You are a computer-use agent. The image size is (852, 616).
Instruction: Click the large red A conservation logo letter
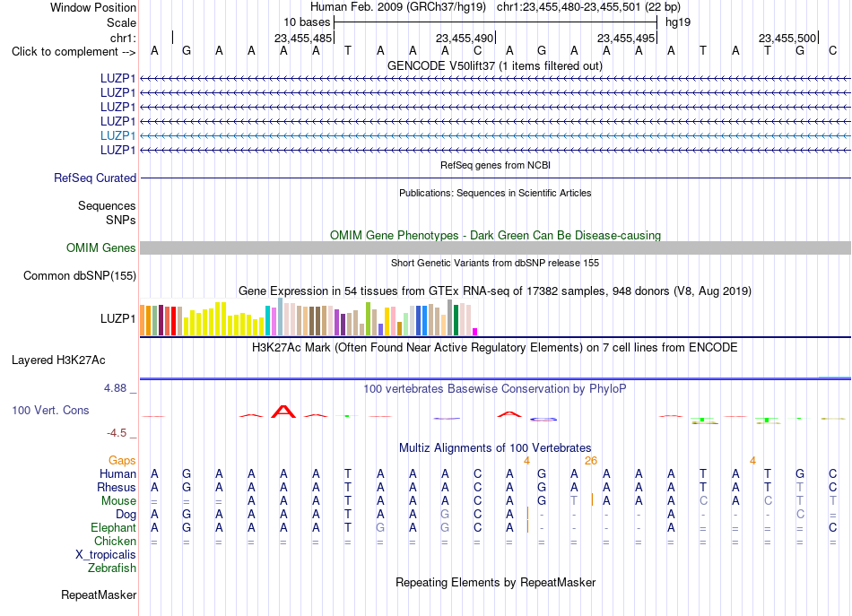(x=283, y=412)
